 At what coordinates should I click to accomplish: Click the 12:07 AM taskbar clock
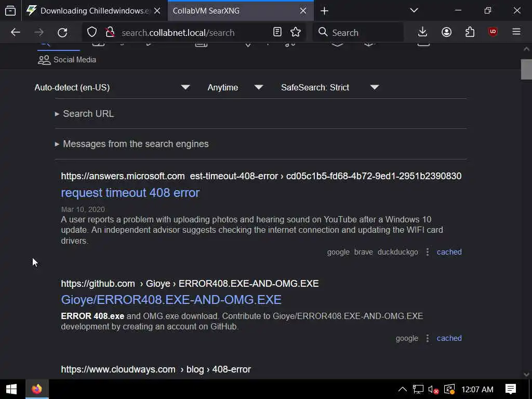coord(477,390)
